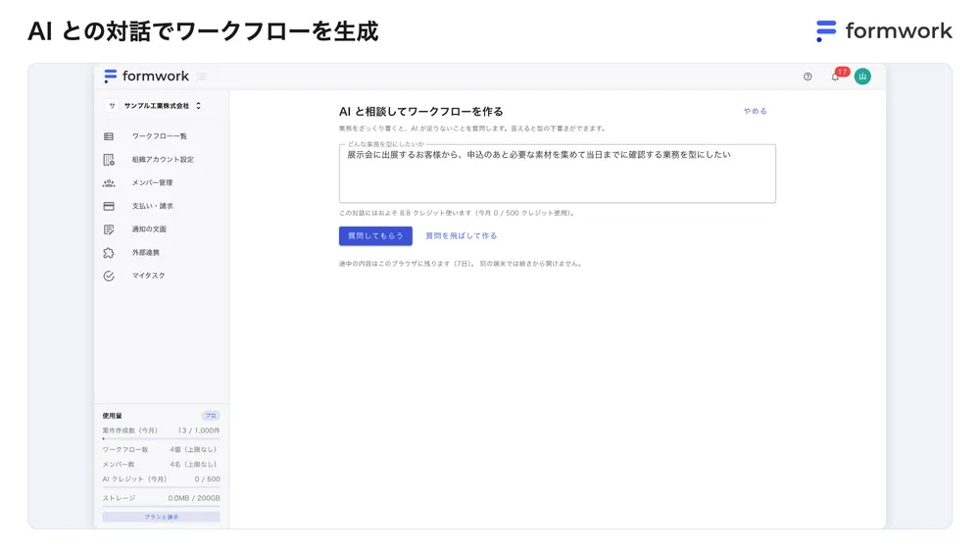Focus the どんな業務を型にしたいか text area

coord(558,174)
